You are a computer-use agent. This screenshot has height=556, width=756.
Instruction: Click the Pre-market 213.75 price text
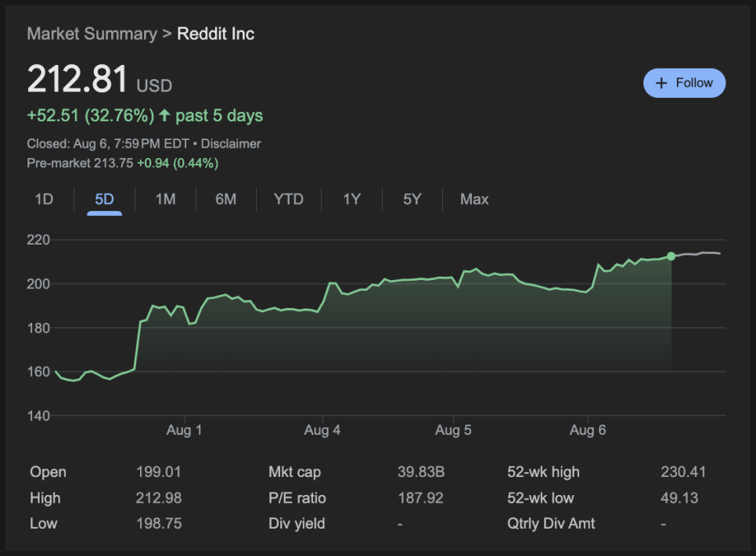click(x=80, y=163)
